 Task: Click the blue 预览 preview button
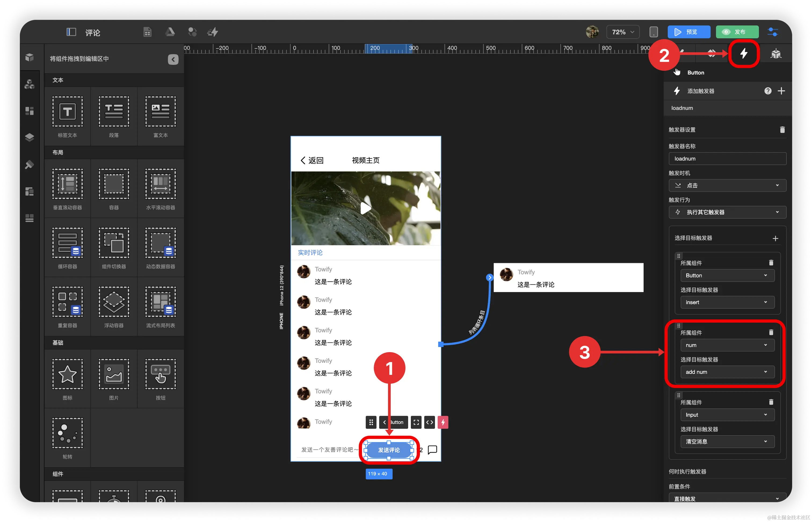[688, 32]
